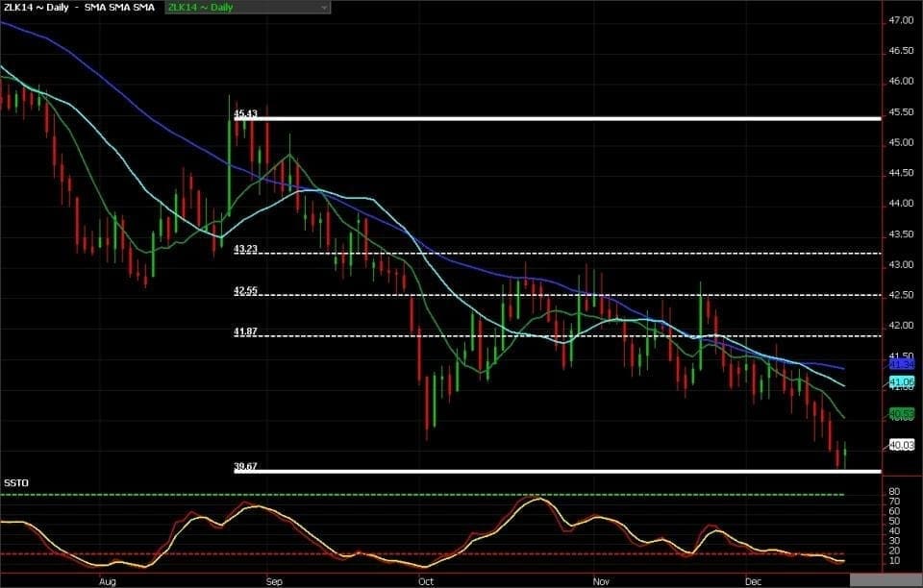
Task: Click the Nov label on time axis
Action: (x=601, y=581)
